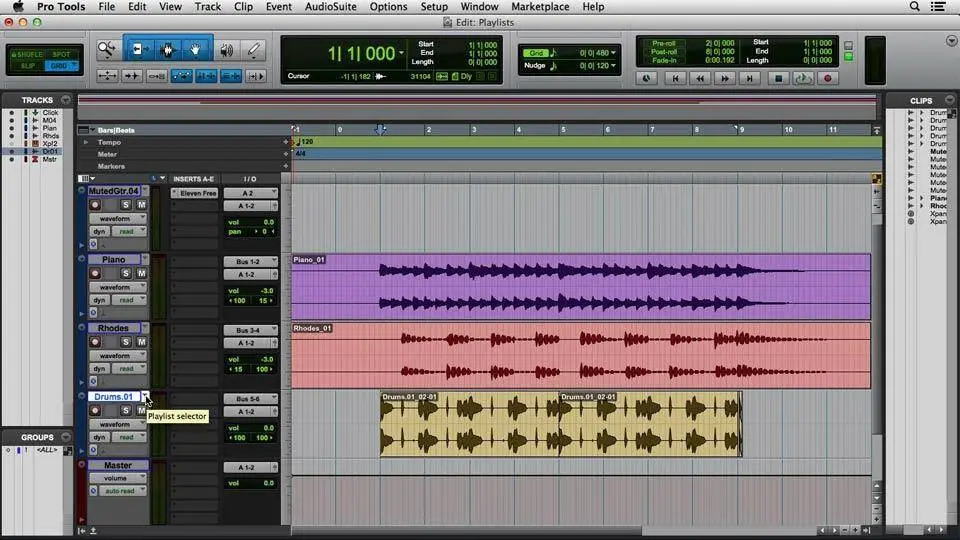Image resolution: width=960 pixels, height=540 pixels.
Task: Select the Grabber hand tool
Action: (196, 50)
